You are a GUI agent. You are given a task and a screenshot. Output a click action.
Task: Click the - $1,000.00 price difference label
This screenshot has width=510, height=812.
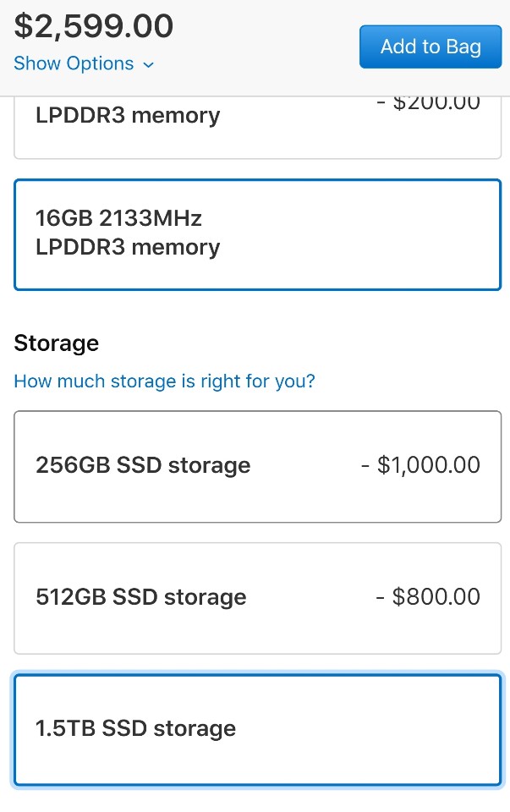[x=420, y=465]
